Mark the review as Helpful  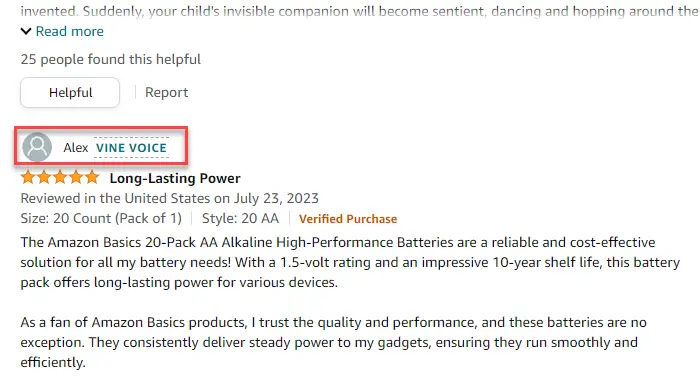click(x=70, y=92)
